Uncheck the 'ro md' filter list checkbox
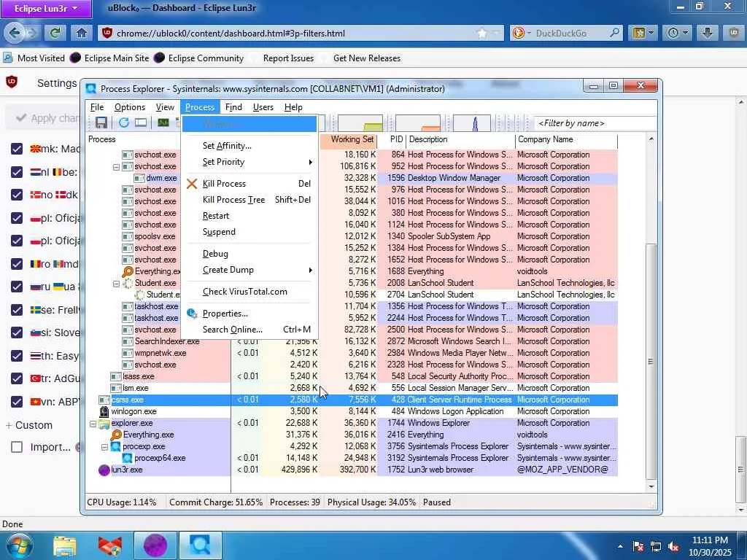 pos(17,264)
